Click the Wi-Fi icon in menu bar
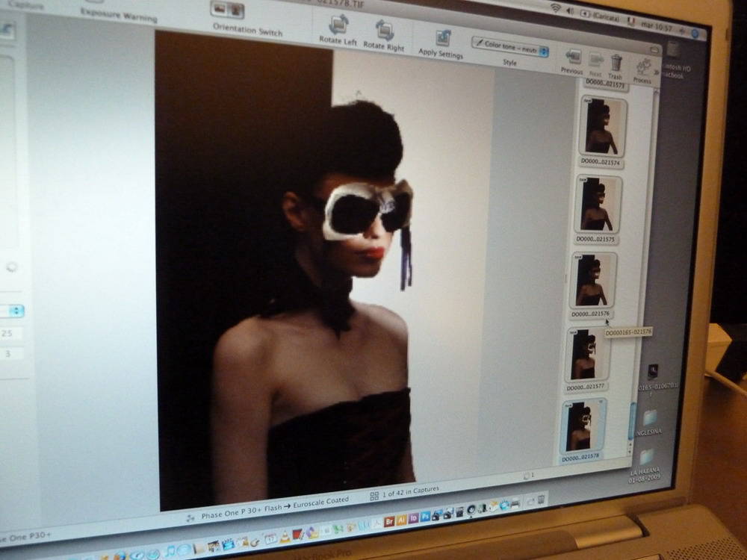This screenshot has height=560, width=747. (555, 8)
